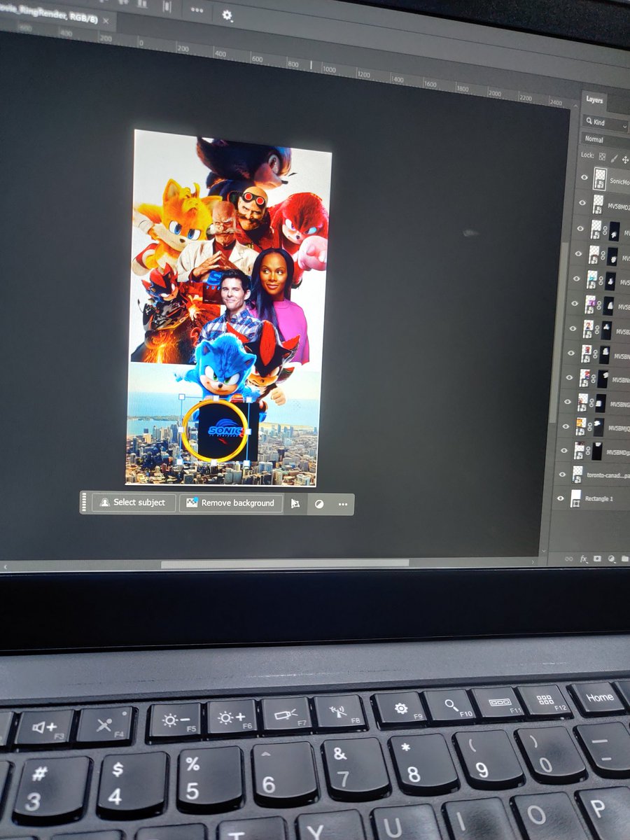Click the mask link icon on MV5BMJQ layer
The width and height of the screenshot is (630, 840).
click(589, 427)
